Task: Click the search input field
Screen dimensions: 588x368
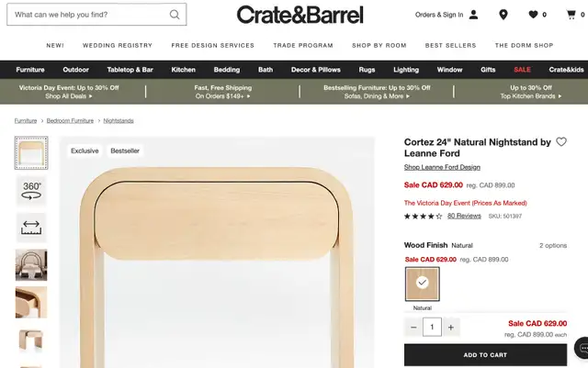Action: [89, 15]
